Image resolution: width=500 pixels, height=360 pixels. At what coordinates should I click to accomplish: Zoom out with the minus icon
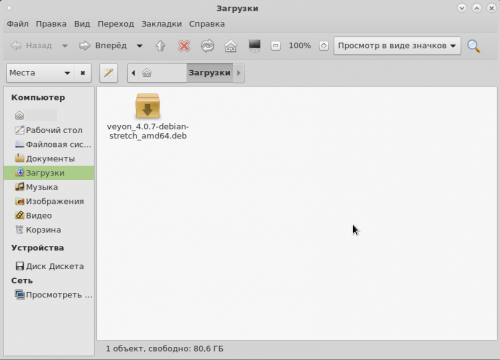coord(275,46)
